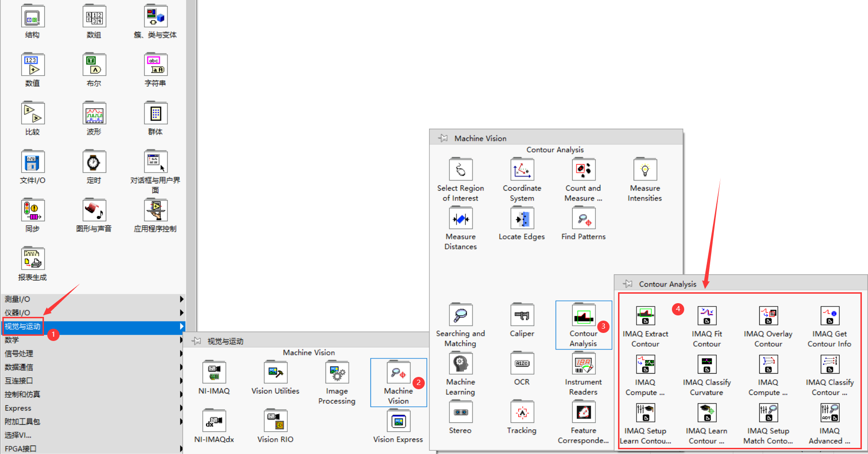Open the Find Patterns subpalette

coord(584,218)
